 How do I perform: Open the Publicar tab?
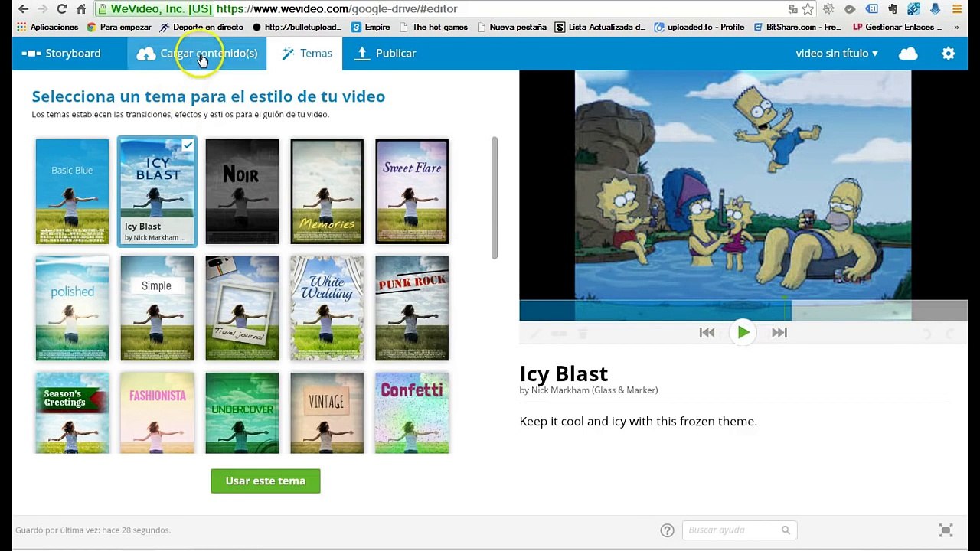point(386,54)
